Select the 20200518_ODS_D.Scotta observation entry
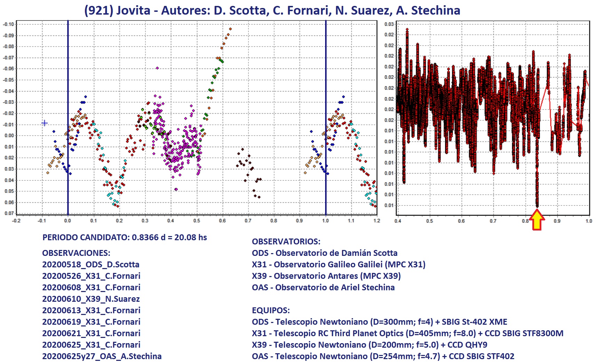Screen dimensions: 596x364 pos(91,265)
